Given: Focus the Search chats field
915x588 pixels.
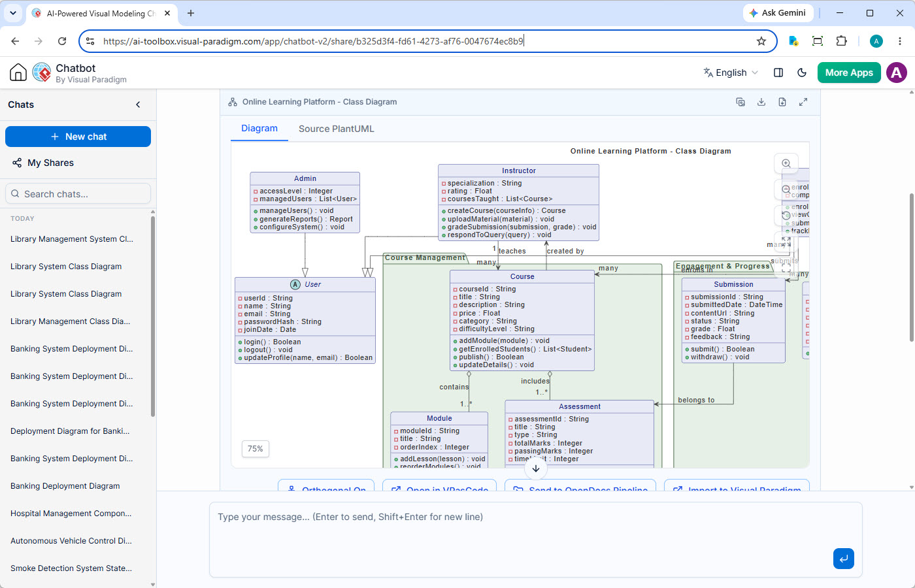Looking at the screenshot, I should 78,193.
